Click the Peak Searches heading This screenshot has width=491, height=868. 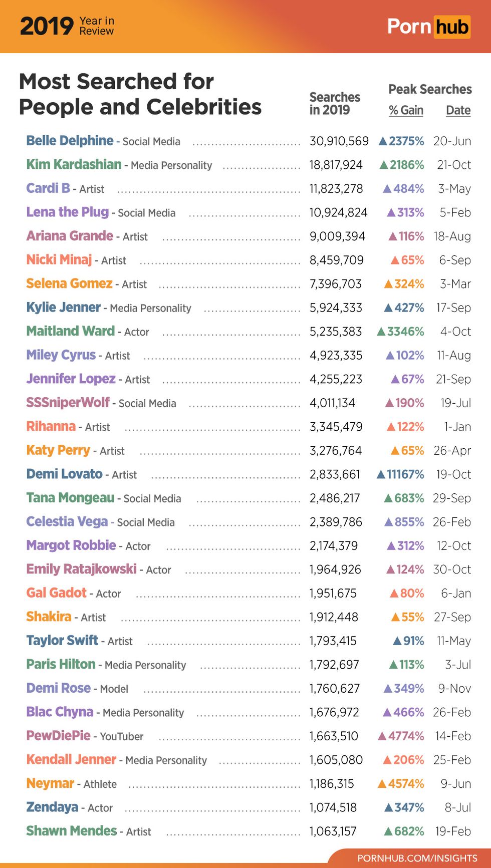430,89
